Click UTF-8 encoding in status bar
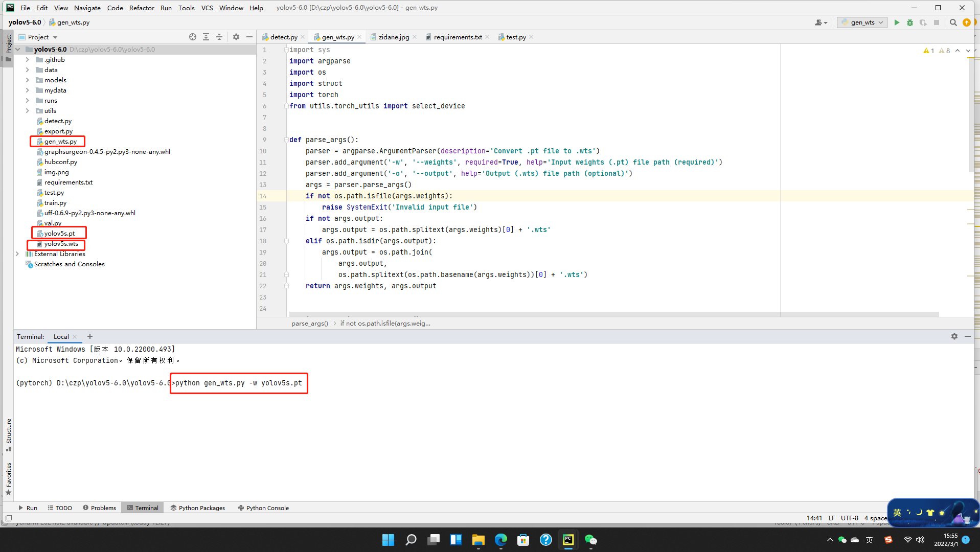 point(850,518)
